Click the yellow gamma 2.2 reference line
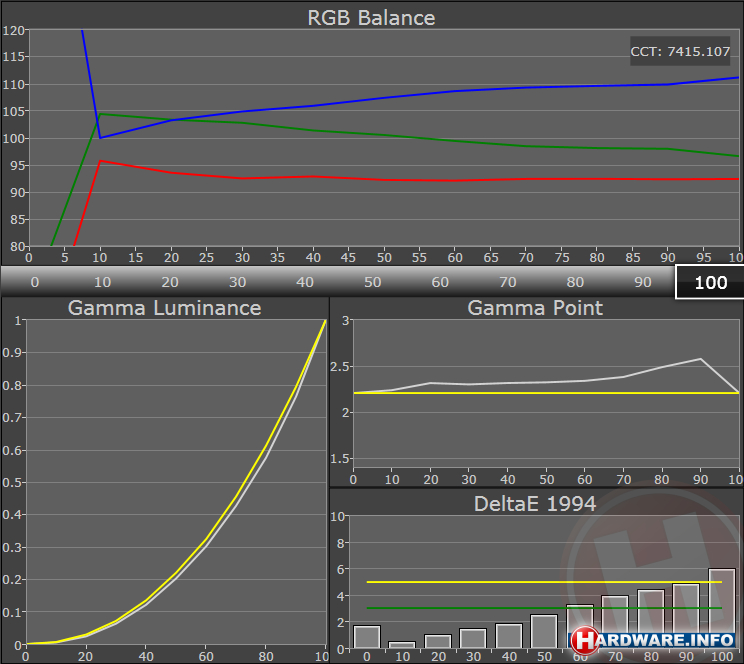The width and height of the screenshot is (744, 664). [546, 393]
